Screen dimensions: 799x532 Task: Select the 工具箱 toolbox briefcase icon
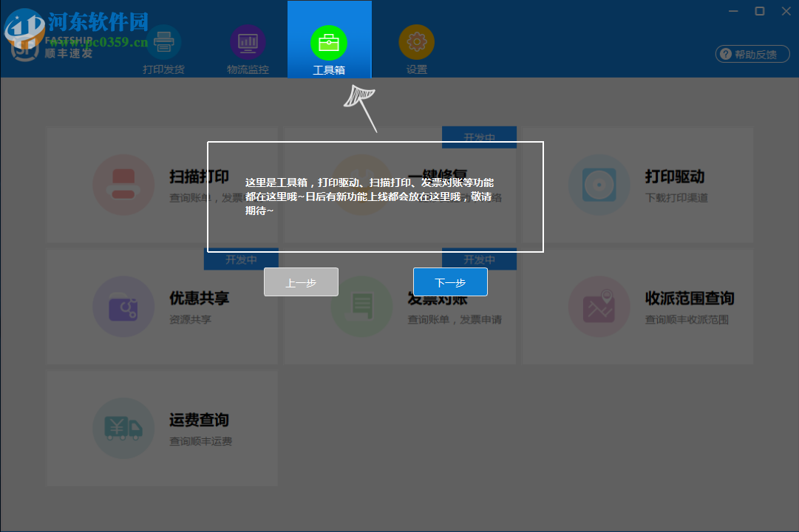point(329,42)
